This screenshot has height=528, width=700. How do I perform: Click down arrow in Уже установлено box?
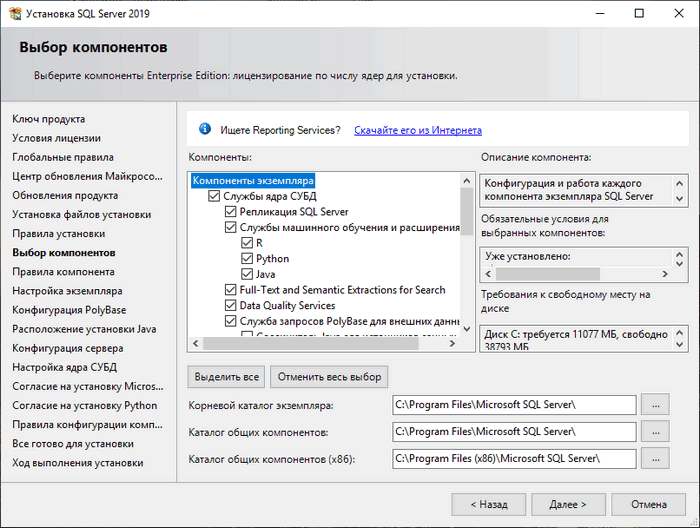pyautogui.click(x=679, y=264)
